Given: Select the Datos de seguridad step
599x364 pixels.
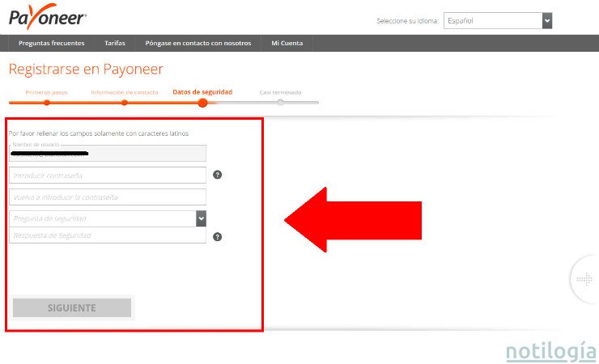Looking at the screenshot, I should [x=202, y=92].
